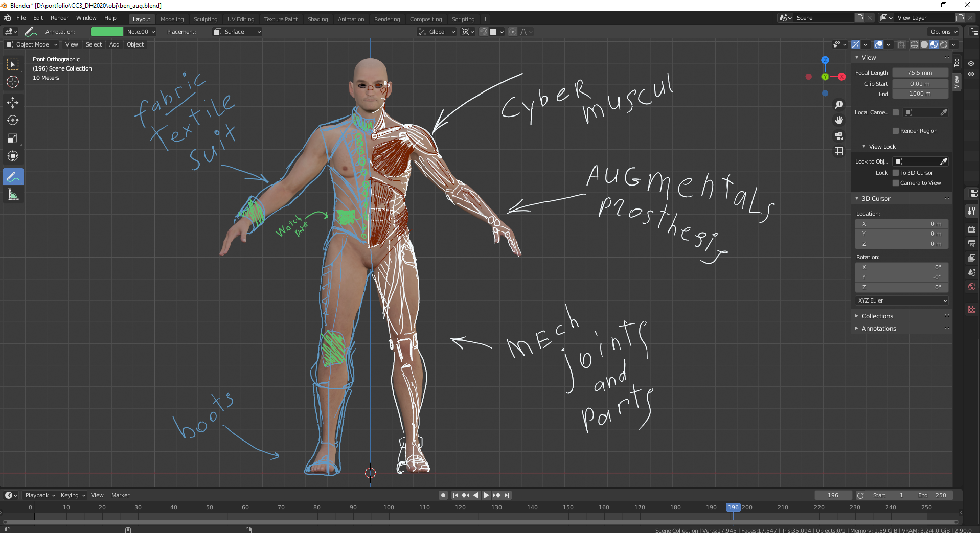Open the Render properties tab icon

(x=972, y=229)
